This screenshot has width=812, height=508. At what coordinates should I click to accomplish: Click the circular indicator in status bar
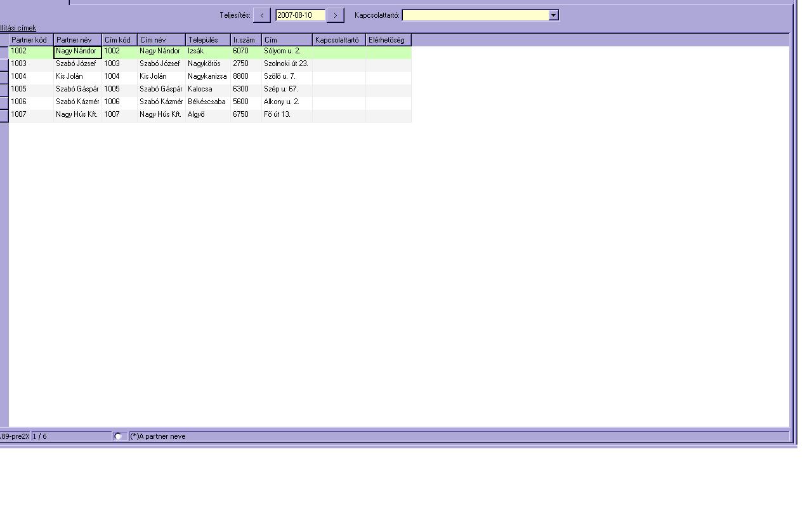click(117, 436)
